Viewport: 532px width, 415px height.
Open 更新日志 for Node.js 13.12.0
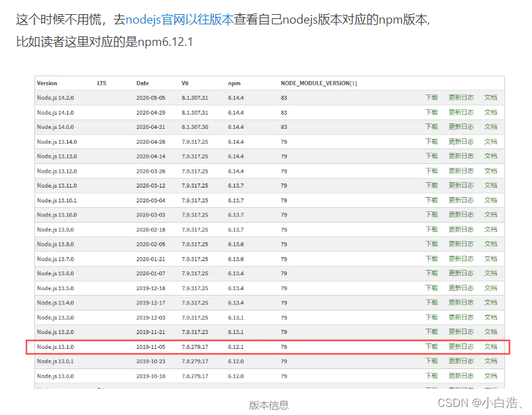pyautogui.click(x=461, y=171)
